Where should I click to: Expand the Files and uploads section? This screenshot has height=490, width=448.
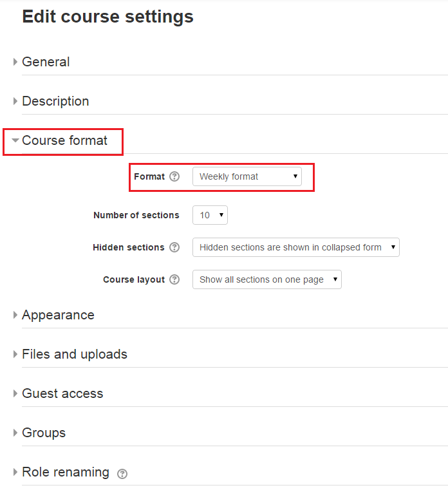click(75, 354)
